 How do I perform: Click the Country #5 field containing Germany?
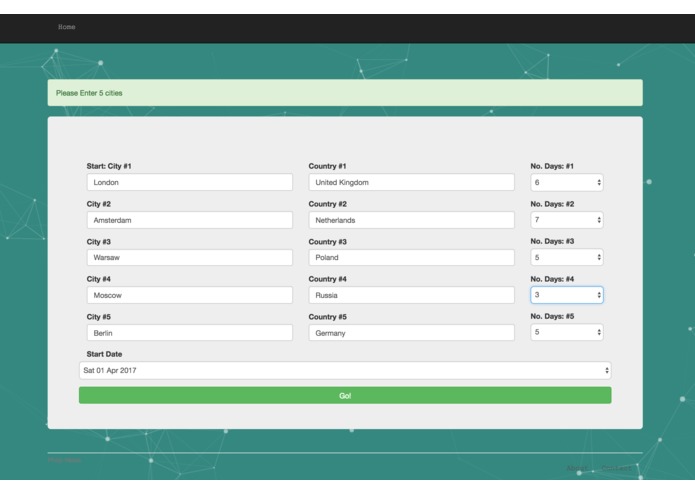411,333
